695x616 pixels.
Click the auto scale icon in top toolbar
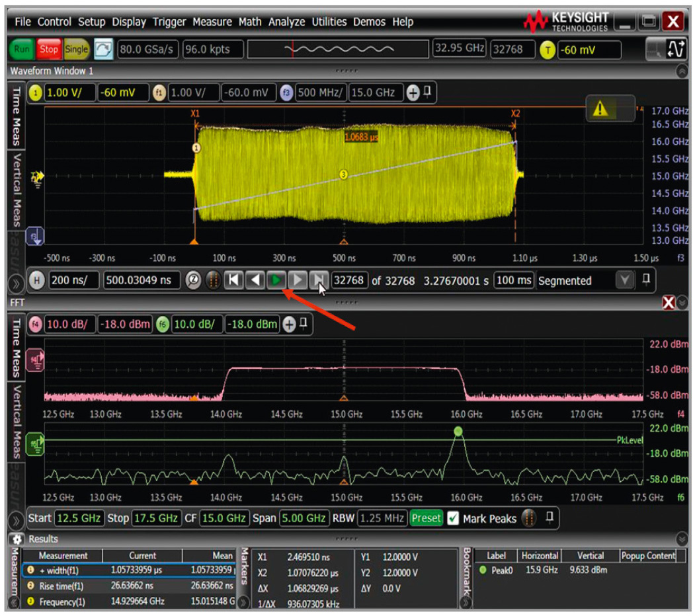point(104,50)
